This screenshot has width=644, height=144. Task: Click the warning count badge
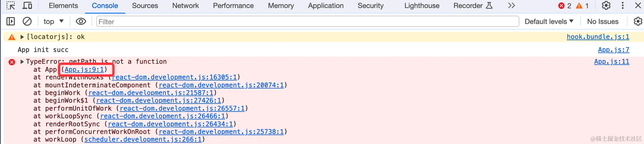582,6
